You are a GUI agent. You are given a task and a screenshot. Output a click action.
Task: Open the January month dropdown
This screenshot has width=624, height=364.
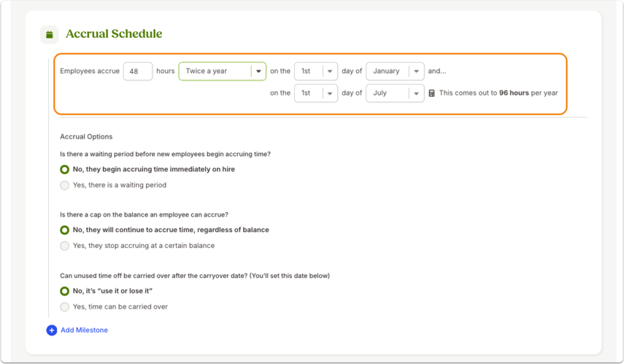395,71
